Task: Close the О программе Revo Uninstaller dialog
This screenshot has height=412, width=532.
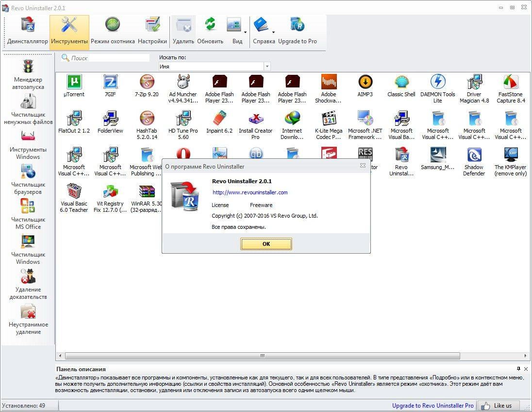Action: [363, 165]
